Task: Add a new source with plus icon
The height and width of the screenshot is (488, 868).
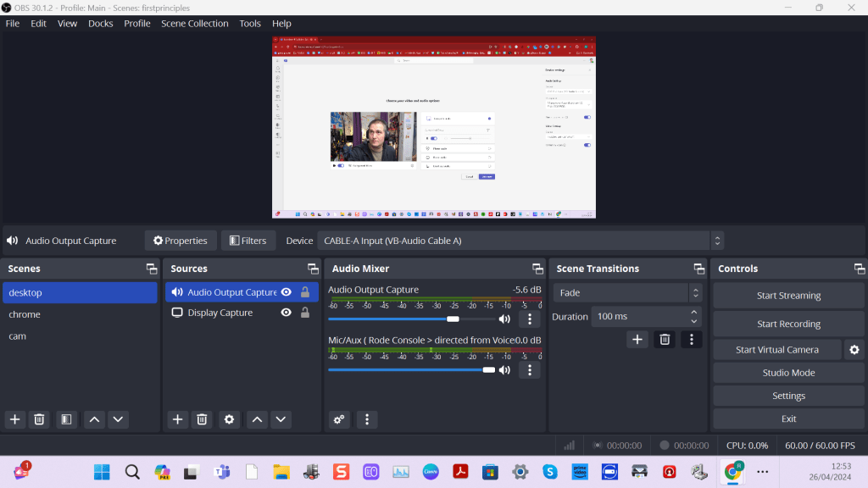Action: 178,419
